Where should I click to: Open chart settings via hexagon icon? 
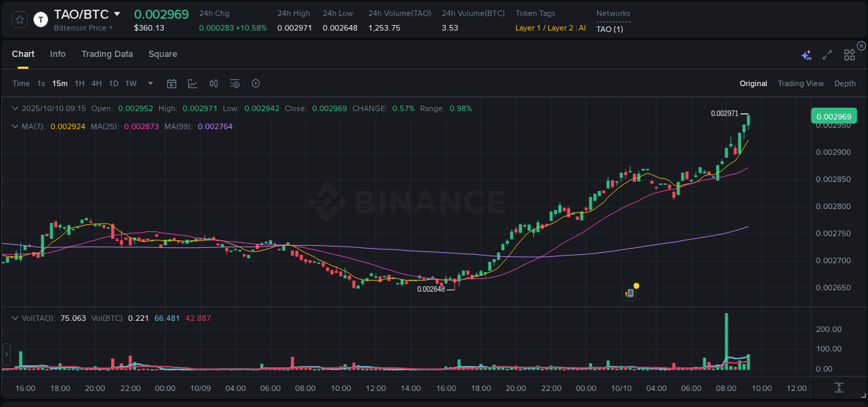(256, 83)
